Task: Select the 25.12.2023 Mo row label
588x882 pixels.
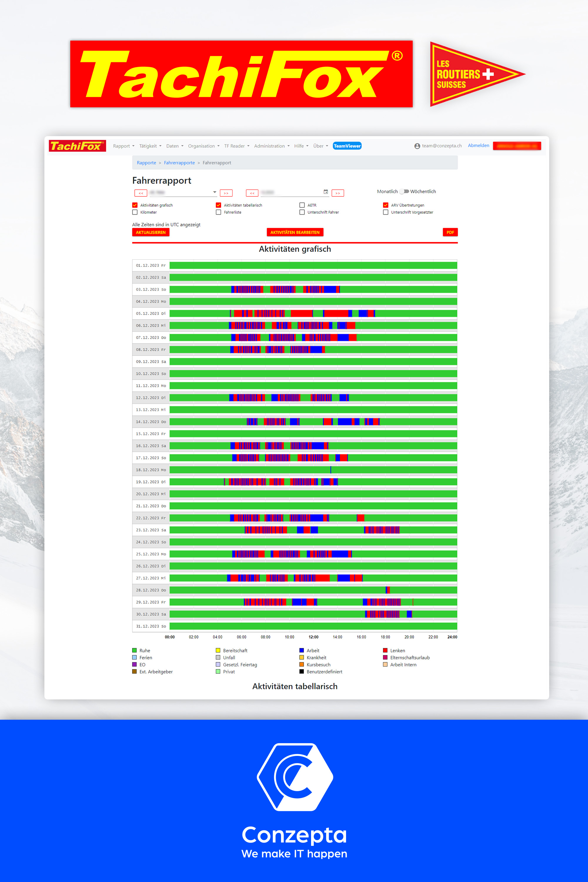Action: point(151,554)
